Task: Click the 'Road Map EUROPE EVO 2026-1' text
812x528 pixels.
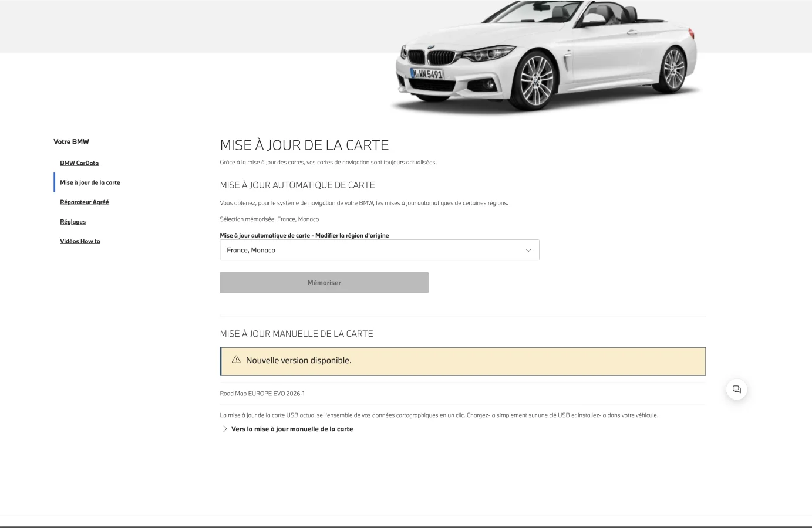Action: click(262, 394)
